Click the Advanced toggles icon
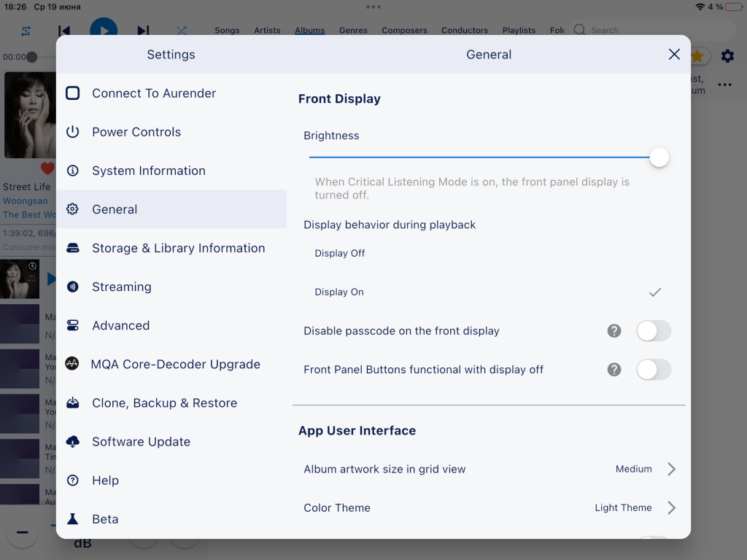Viewport: 747px width, 560px height. coord(72,325)
